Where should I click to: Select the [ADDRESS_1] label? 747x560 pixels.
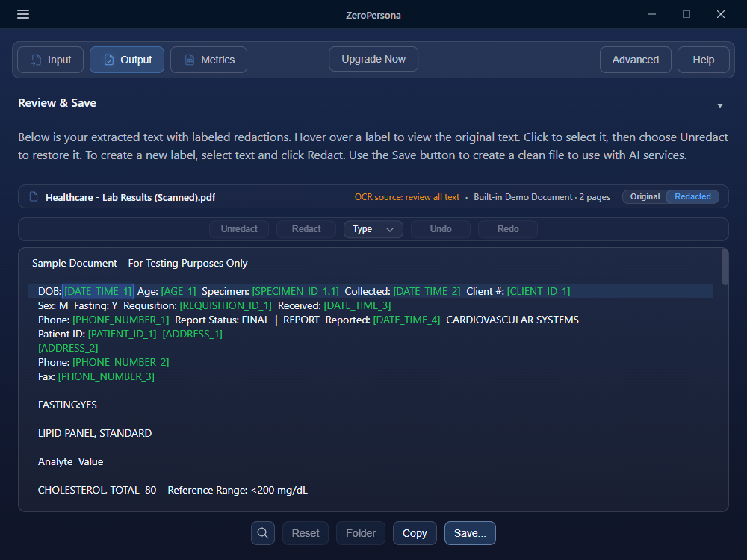193,335
